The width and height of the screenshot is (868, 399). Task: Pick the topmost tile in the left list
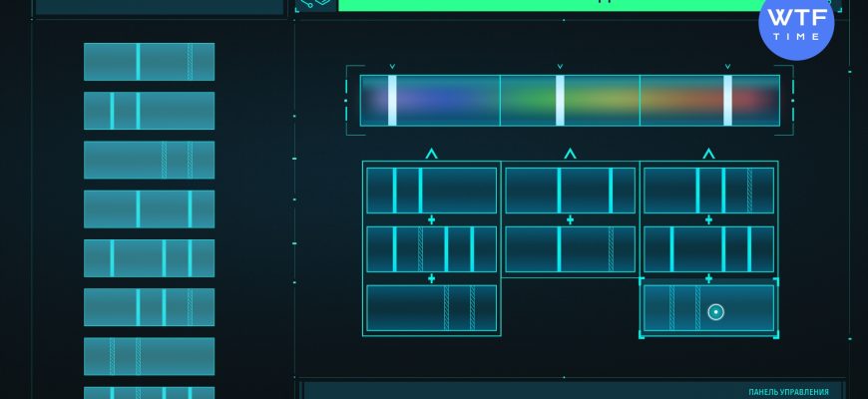149,62
